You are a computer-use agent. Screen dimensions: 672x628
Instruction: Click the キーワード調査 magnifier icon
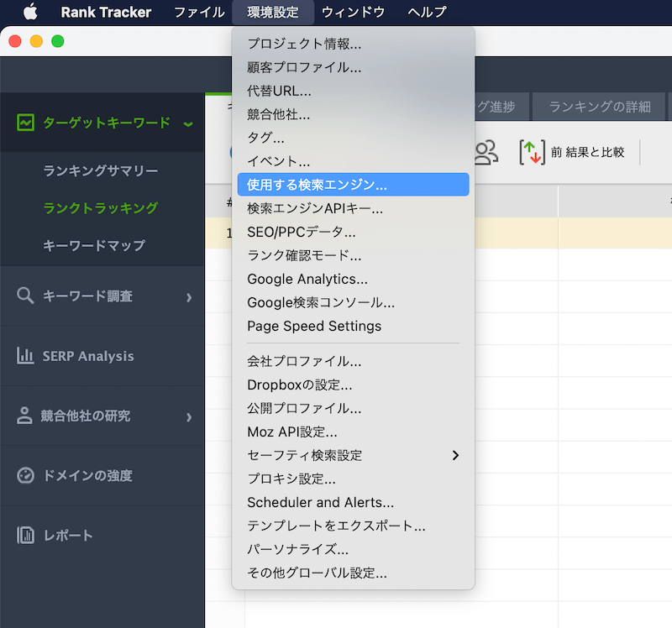(x=25, y=296)
